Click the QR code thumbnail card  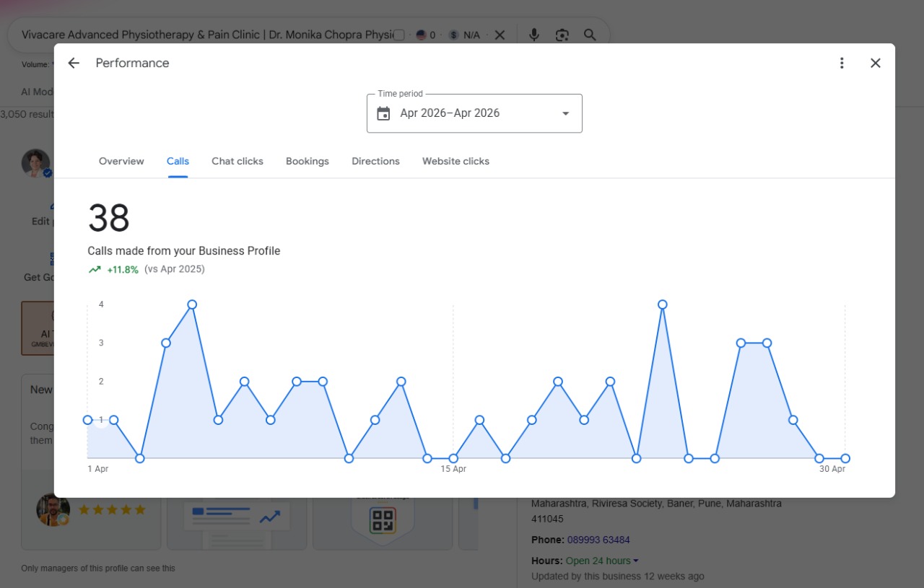pos(383,519)
